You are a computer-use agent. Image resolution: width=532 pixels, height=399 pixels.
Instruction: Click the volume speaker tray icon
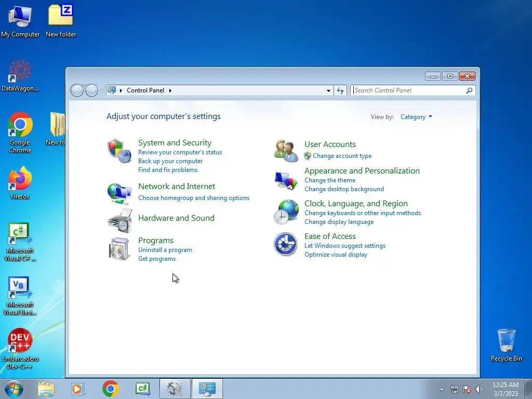coord(480,389)
